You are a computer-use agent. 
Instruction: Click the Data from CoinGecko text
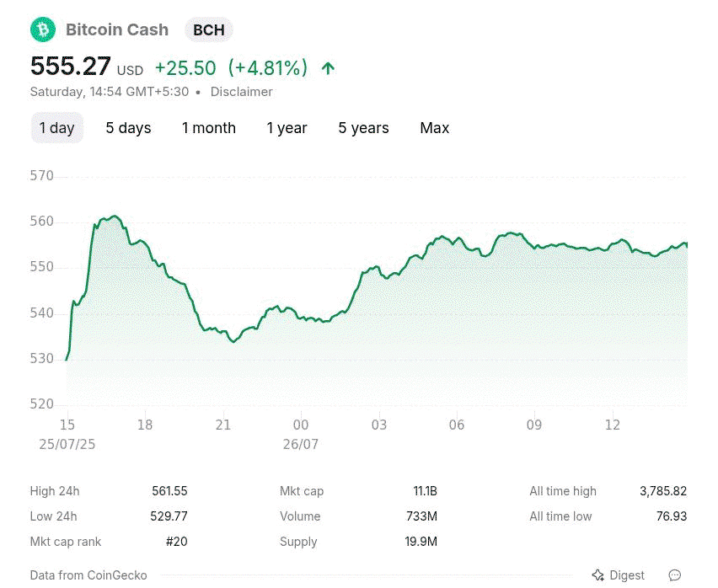88,575
